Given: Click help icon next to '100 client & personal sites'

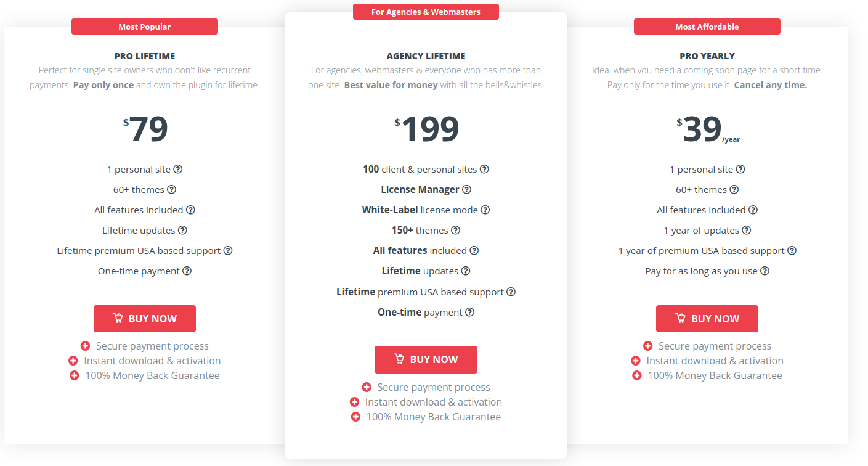Looking at the screenshot, I should tap(484, 169).
